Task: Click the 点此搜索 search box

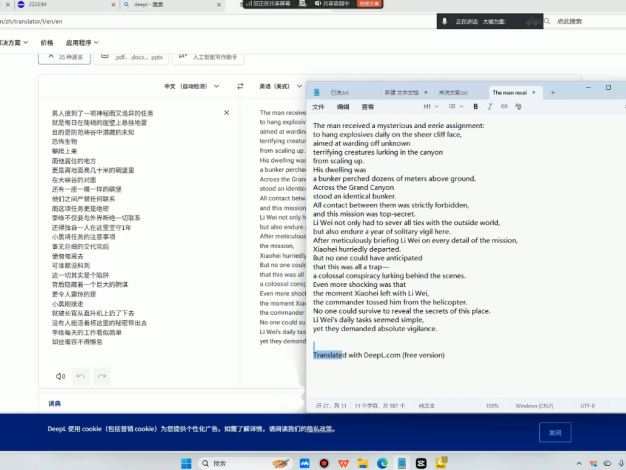Action: click(569, 22)
